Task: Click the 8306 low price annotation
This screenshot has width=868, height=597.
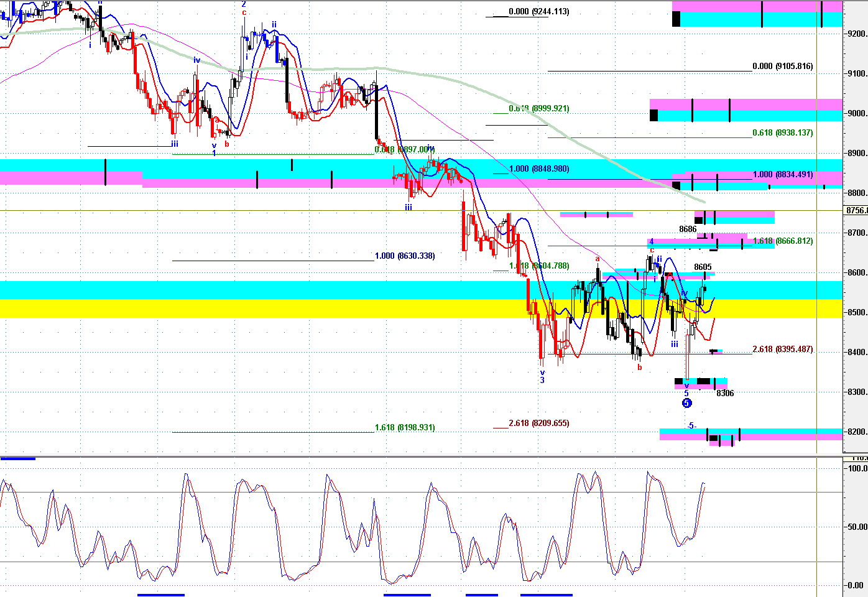Action: tap(725, 394)
